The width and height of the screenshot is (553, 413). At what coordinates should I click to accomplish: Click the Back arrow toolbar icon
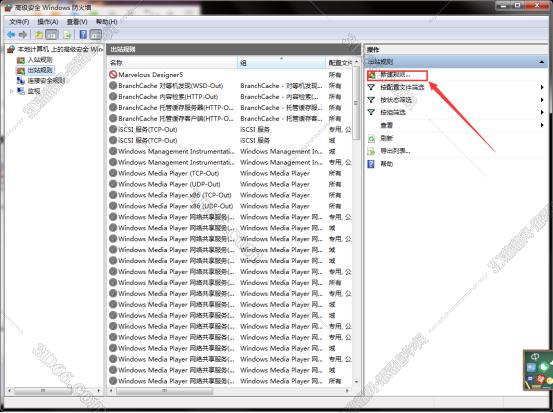pyautogui.click(x=11, y=35)
